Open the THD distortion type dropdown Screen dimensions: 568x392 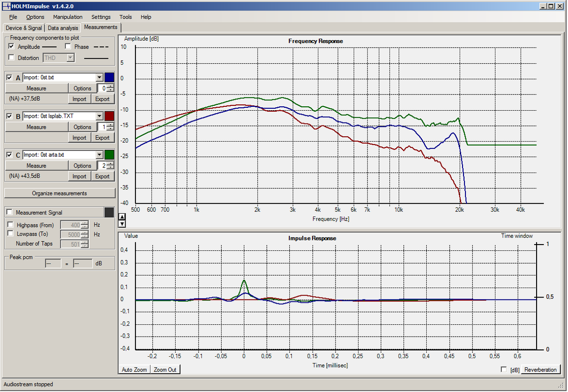click(x=70, y=57)
